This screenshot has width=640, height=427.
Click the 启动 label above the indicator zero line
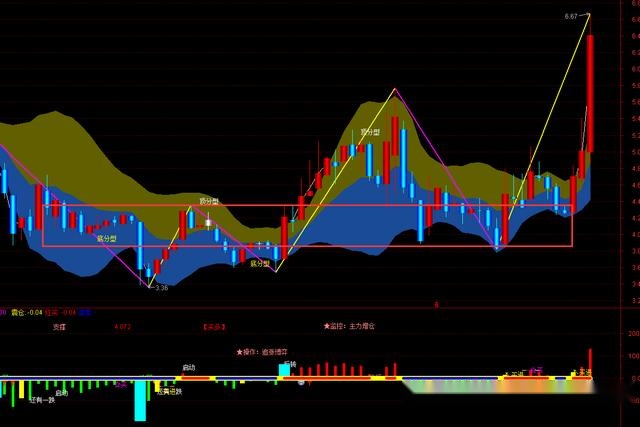click(189, 367)
